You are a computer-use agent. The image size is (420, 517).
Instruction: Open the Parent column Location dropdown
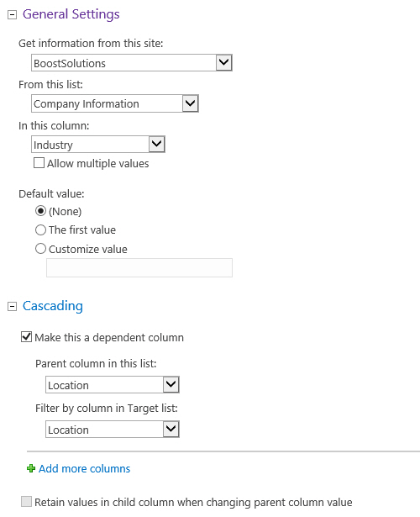pos(113,384)
